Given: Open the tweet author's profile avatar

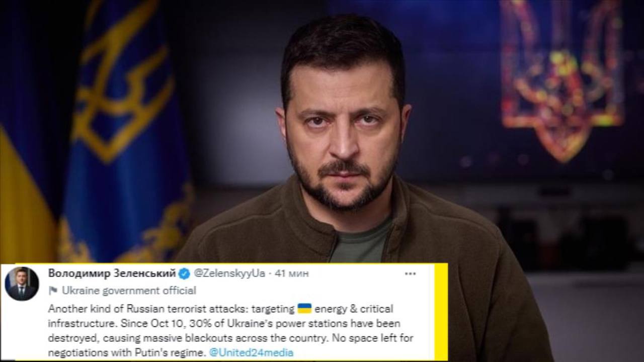Looking at the screenshot, I should click(22, 284).
